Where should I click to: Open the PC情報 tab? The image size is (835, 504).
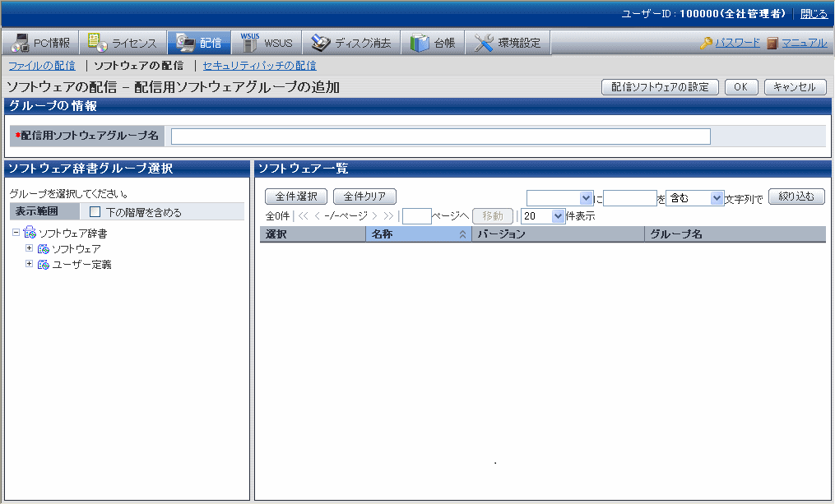(x=40, y=43)
